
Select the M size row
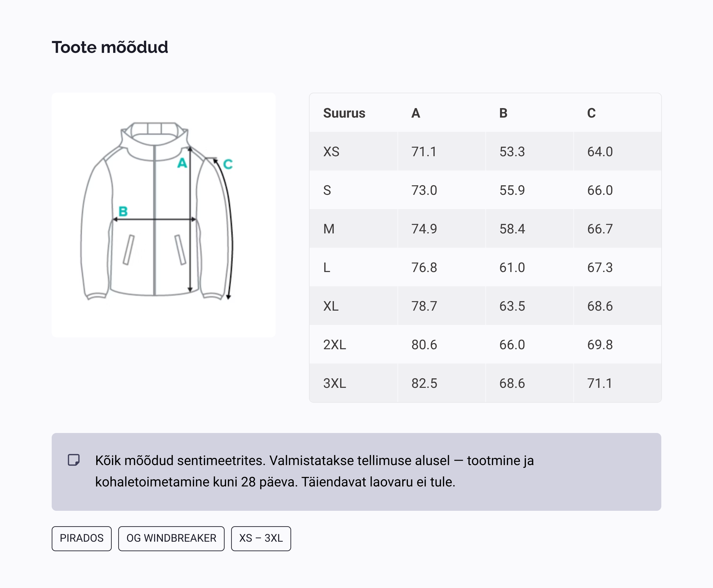[485, 229]
